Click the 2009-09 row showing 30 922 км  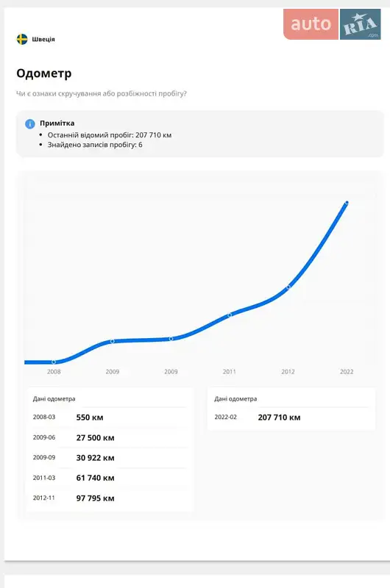tap(110, 458)
